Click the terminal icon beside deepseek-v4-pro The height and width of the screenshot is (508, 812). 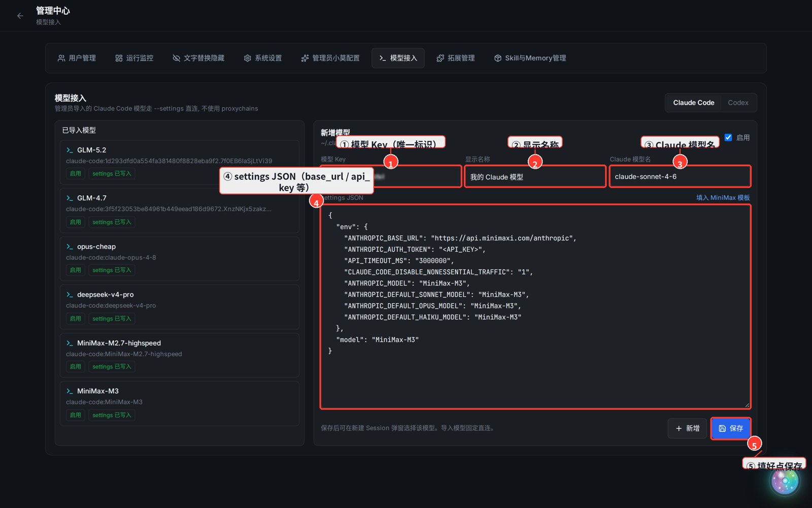pos(70,295)
